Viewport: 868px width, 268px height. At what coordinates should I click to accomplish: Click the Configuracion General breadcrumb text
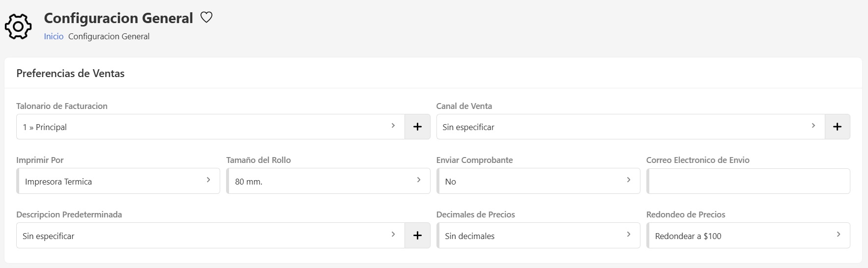tap(109, 36)
